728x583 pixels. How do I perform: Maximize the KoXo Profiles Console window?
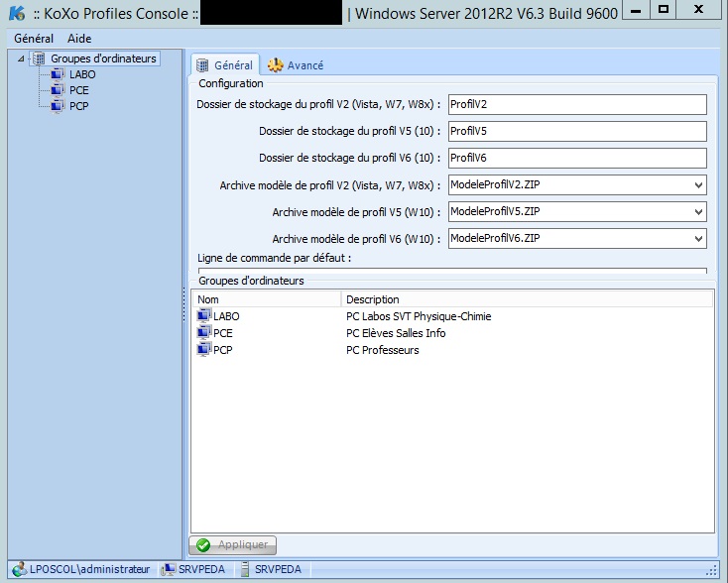coord(664,9)
